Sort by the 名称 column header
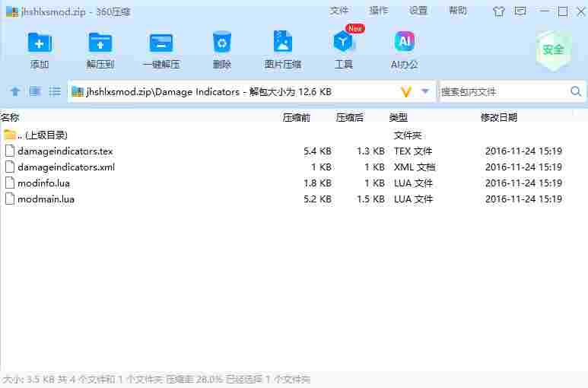The width and height of the screenshot is (588, 388). pyautogui.click(x=10, y=118)
